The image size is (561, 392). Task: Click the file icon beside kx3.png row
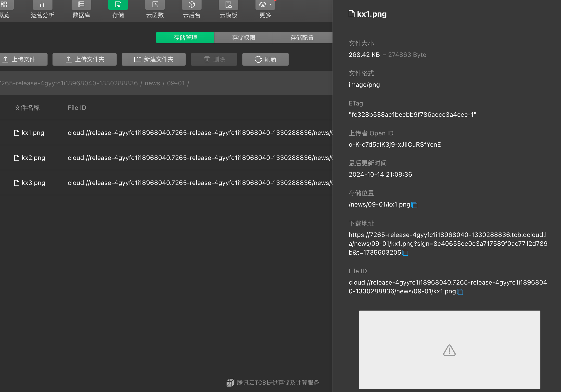pos(17,183)
